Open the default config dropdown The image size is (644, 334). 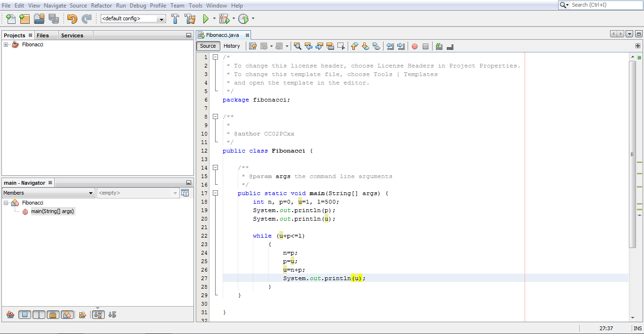click(161, 19)
